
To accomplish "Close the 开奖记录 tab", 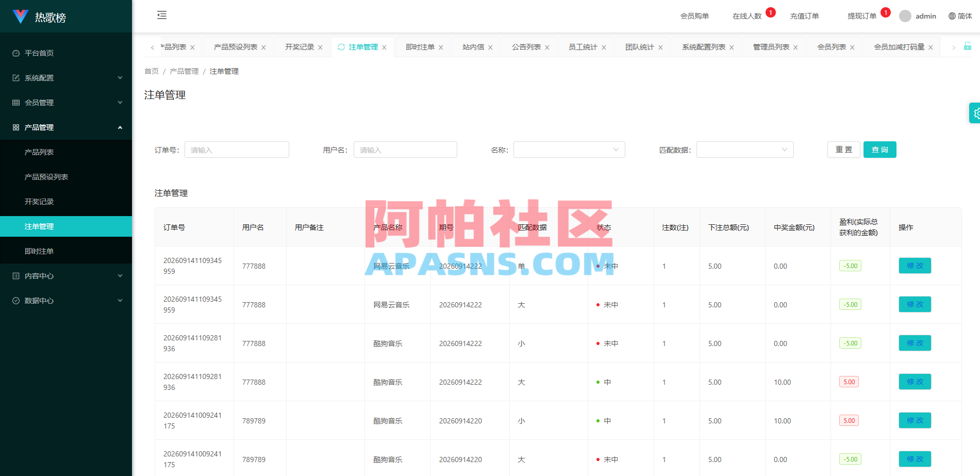I will [320, 47].
